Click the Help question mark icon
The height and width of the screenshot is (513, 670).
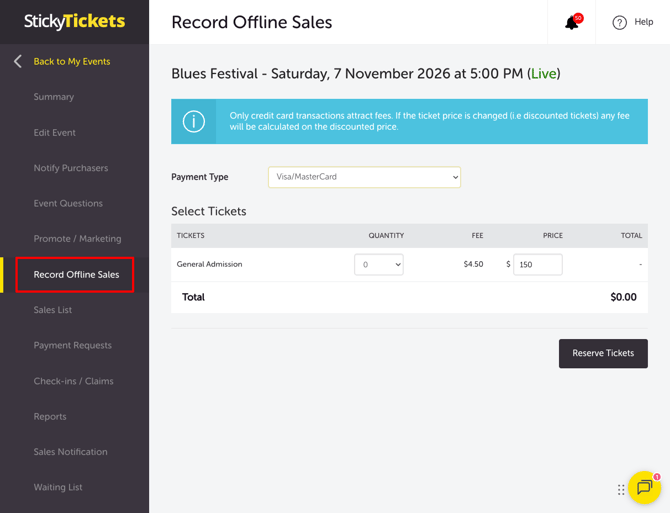pos(619,22)
